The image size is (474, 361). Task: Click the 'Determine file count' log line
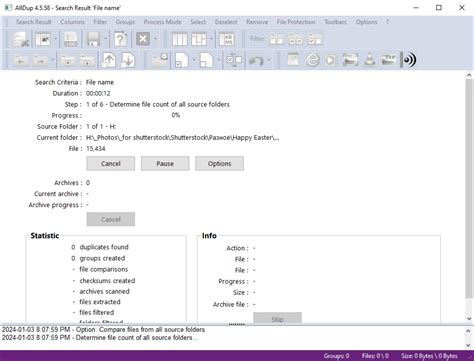click(x=100, y=338)
